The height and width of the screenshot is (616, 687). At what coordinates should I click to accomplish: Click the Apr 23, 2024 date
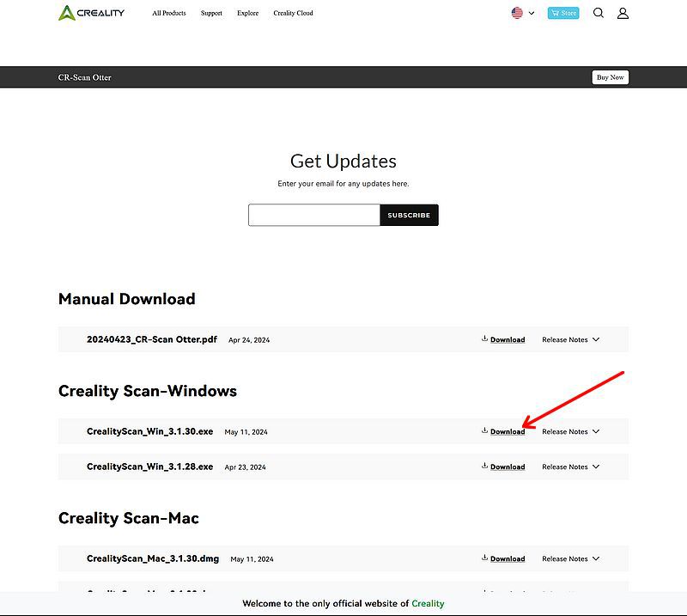246,467
